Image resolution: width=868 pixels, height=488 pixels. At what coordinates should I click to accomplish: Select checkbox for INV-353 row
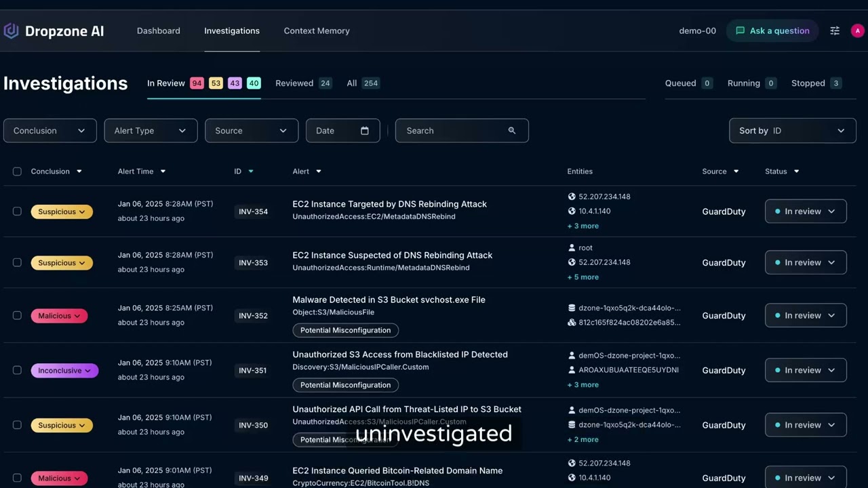[17, 262]
